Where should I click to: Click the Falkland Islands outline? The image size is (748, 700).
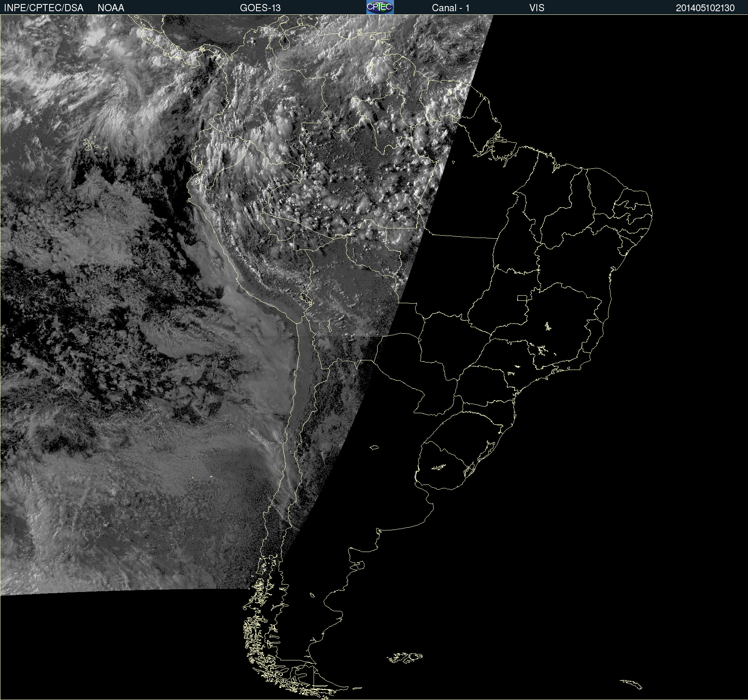click(405, 657)
